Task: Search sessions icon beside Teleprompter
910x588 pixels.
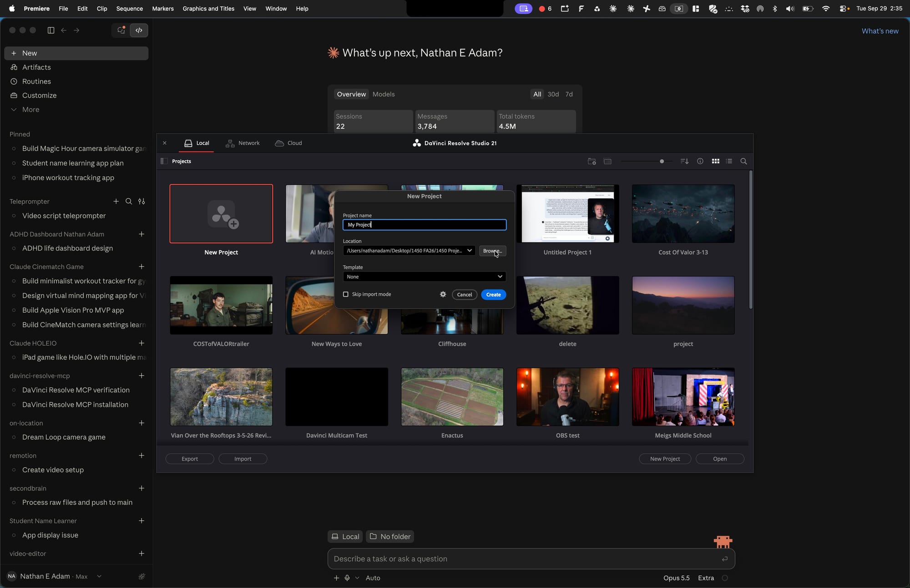Action: point(129,201)
